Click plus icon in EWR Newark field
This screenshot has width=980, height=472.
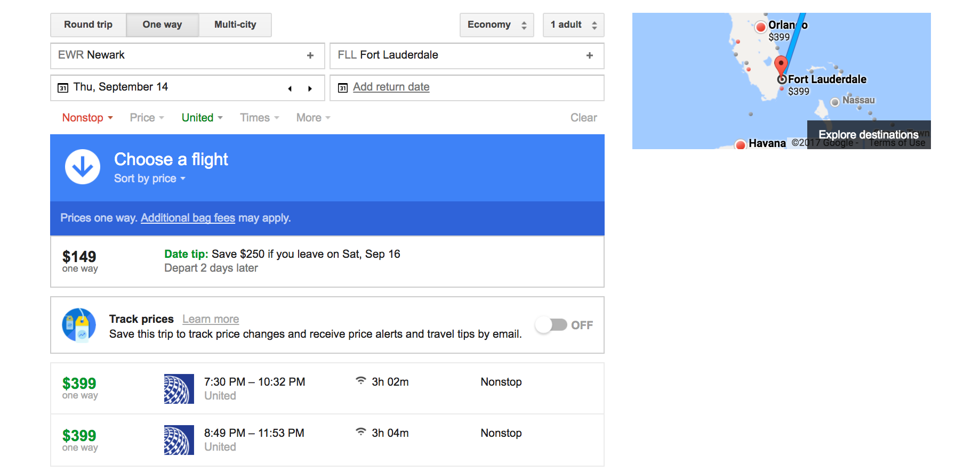(310, 55)
